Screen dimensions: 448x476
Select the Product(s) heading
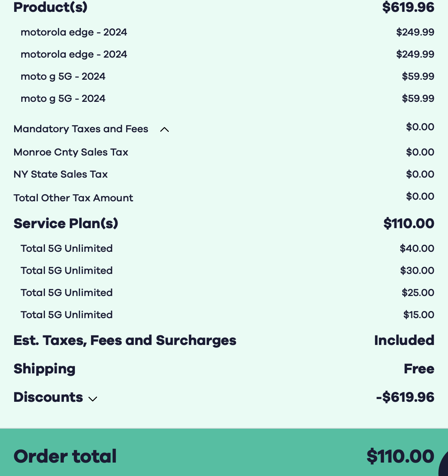pos(50,7)
